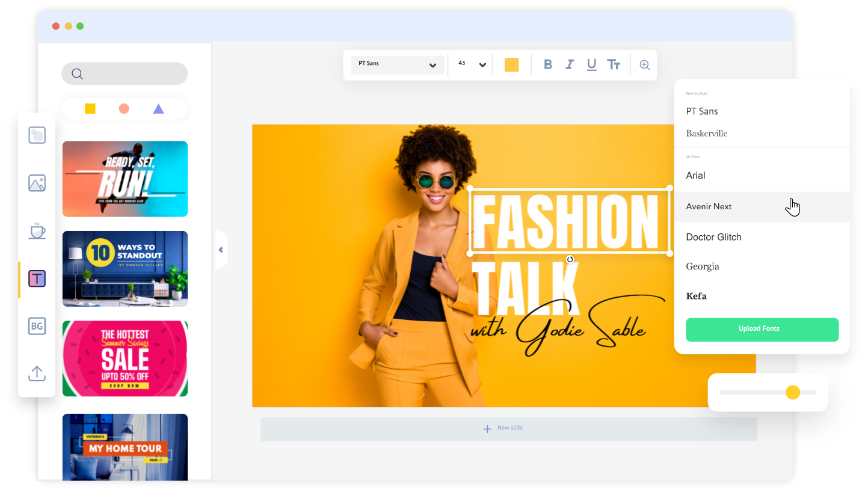This screenshot has height=492, width=868.
Task: Click the upload icon in sidebar
Action: click(x=37, y=374)
